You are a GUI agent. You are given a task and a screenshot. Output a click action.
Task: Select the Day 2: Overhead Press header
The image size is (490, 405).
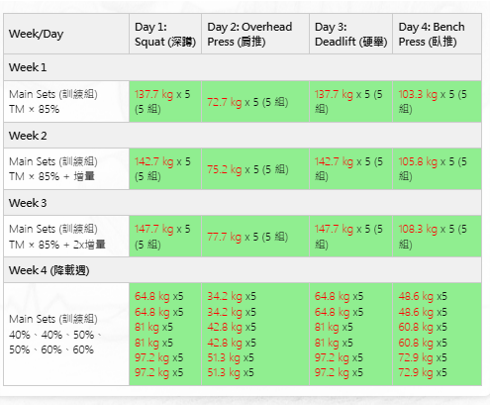[x=255, y=34]
